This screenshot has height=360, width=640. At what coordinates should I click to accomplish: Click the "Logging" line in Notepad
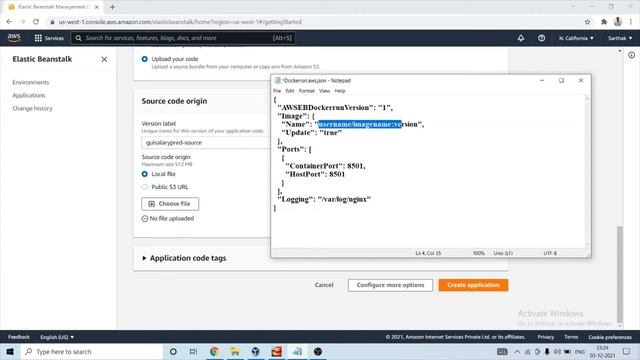[x=324, y=199]
